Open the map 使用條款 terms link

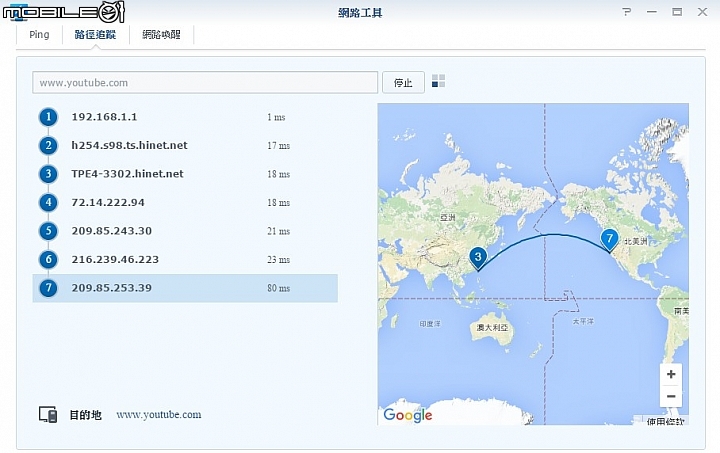point(665,421)
